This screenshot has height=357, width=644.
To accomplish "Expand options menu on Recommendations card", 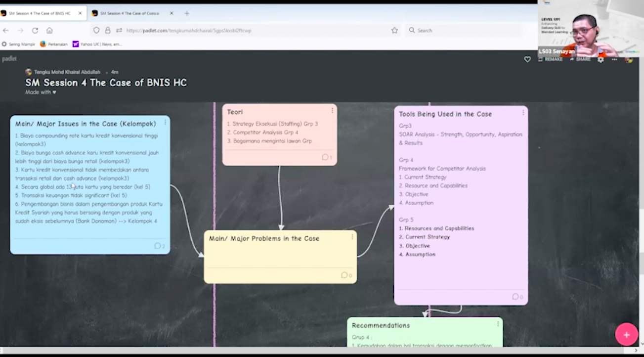I will tap(498, 324).
